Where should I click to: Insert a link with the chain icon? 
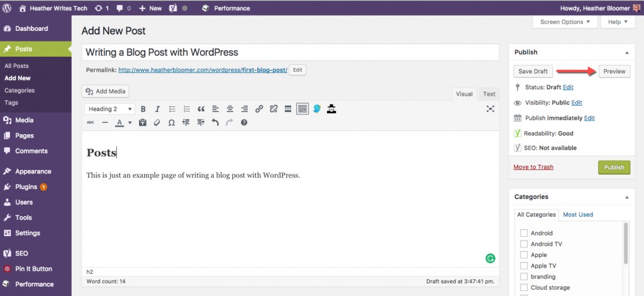point(258,109)
